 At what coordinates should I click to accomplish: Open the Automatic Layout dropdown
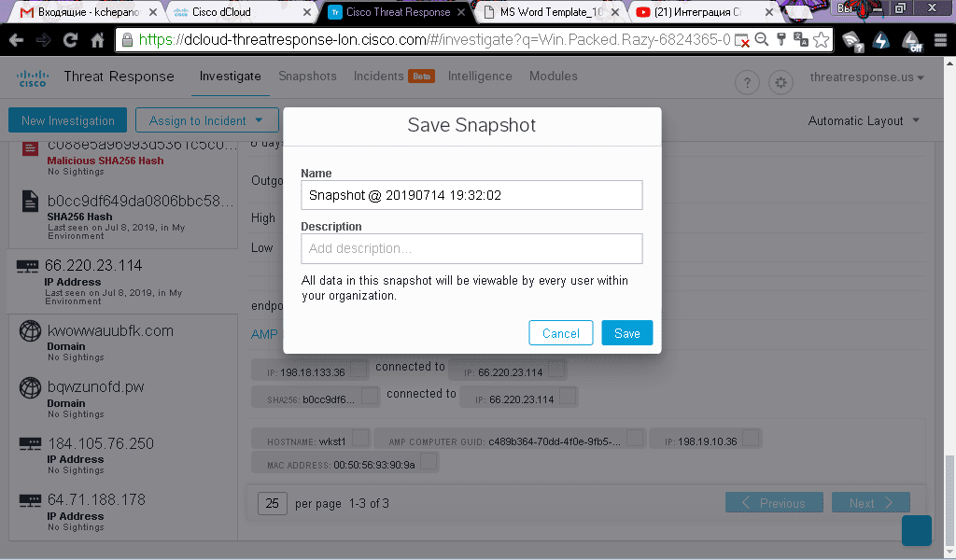pos(864,120)
